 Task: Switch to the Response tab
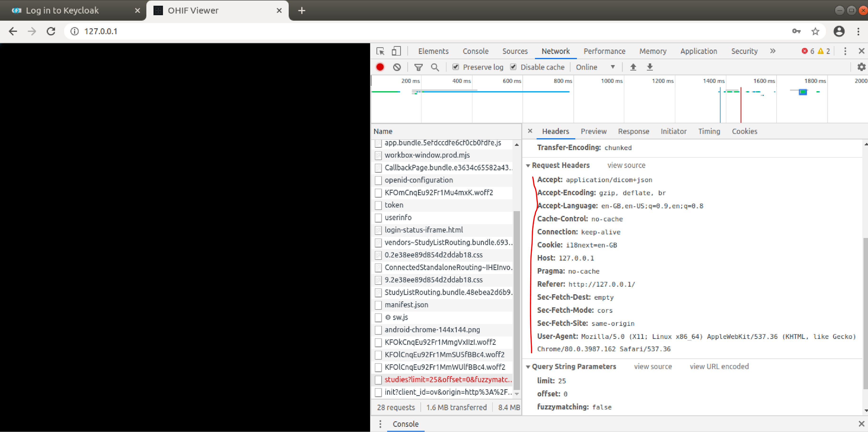(633, 131)
